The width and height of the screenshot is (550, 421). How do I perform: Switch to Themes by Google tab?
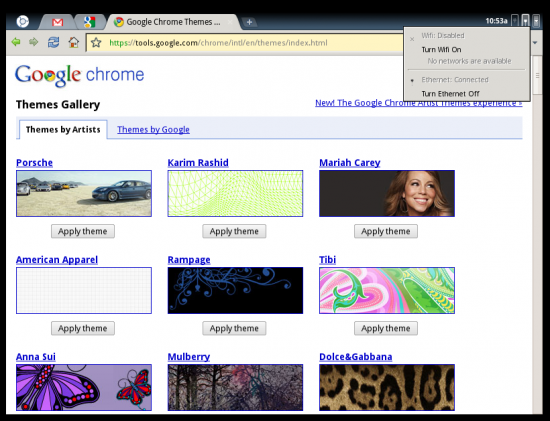tap(153, 129)
